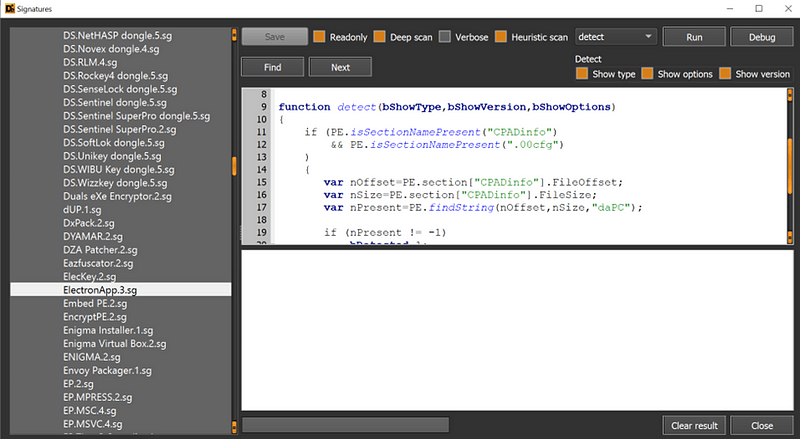Screen dimensions: 800x439
Task: Click the Close button at bottom
Action: pyautogui.click(x=762, y=425)
